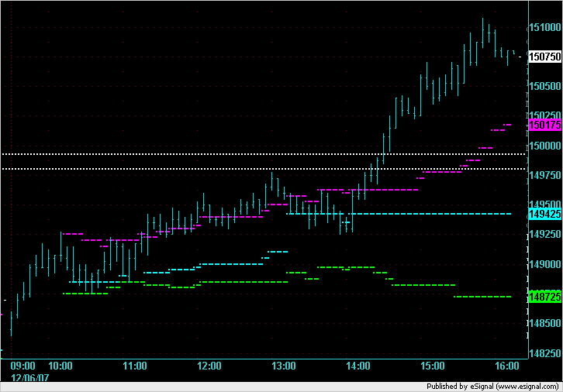Click the white 150750 current price label

pos(545,57)
